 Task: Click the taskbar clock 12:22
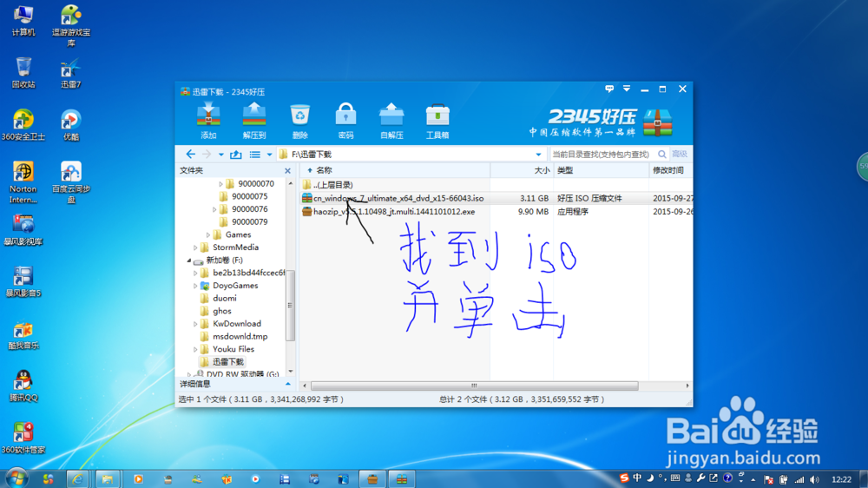[x=841, y=479]
